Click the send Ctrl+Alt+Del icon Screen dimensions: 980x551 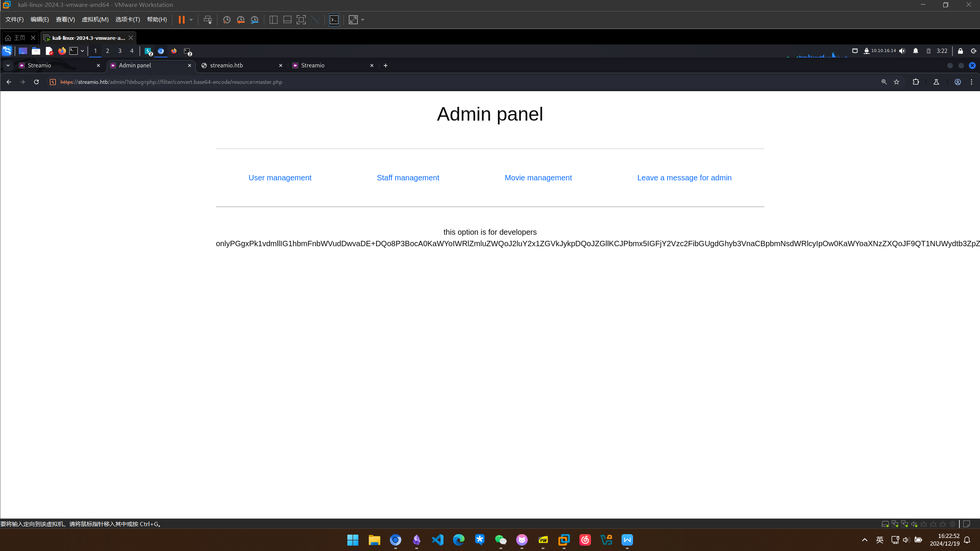(x=208, y=20)
